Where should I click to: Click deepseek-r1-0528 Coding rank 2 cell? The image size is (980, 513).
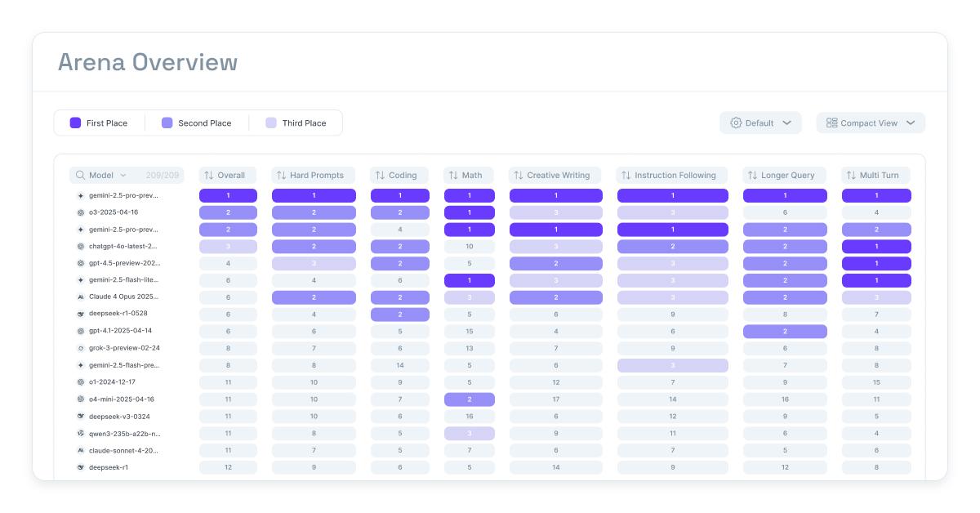(400, 314)
